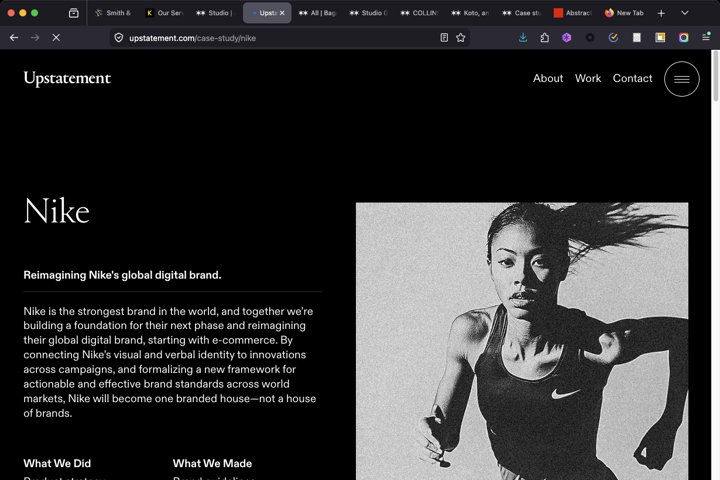720x480 pixels.
Task: Click the yellow square extension icon
Action: click(660, 38)
